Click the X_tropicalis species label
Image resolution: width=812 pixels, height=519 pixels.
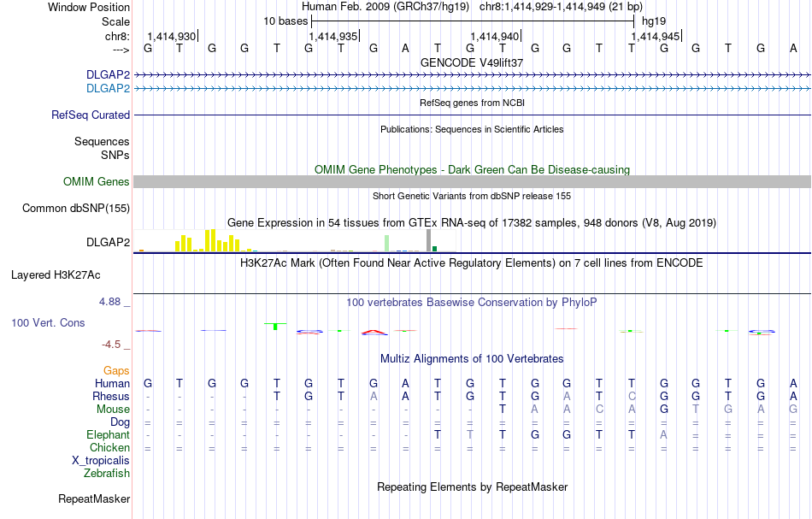pyautogui.click(x=101, y=461)
